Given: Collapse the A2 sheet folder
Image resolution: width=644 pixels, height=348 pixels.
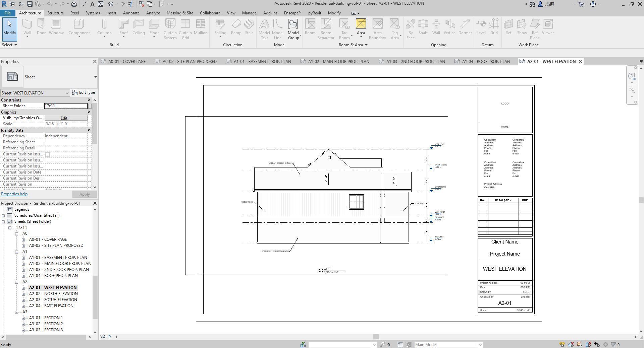Looking at the screenshot, I should 16,282.
